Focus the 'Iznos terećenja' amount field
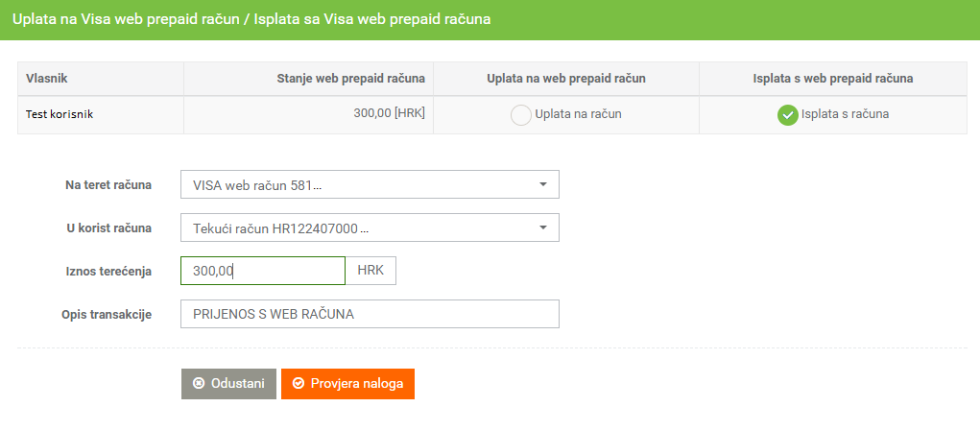Image resolution: width=980 pixels, height=431 pixels. (x=262, y=271)
